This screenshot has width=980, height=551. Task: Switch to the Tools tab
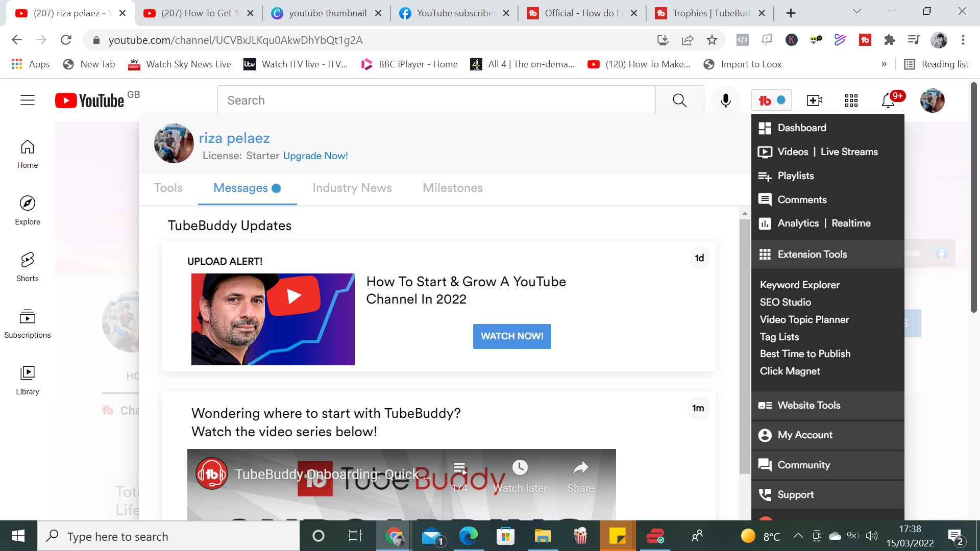pyautogui.click(x=168, y=188)
